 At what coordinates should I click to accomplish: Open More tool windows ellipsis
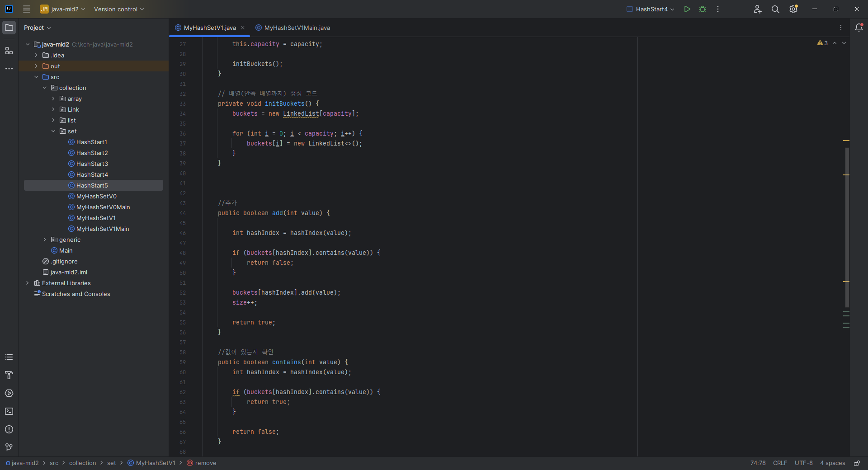(9, 69)
